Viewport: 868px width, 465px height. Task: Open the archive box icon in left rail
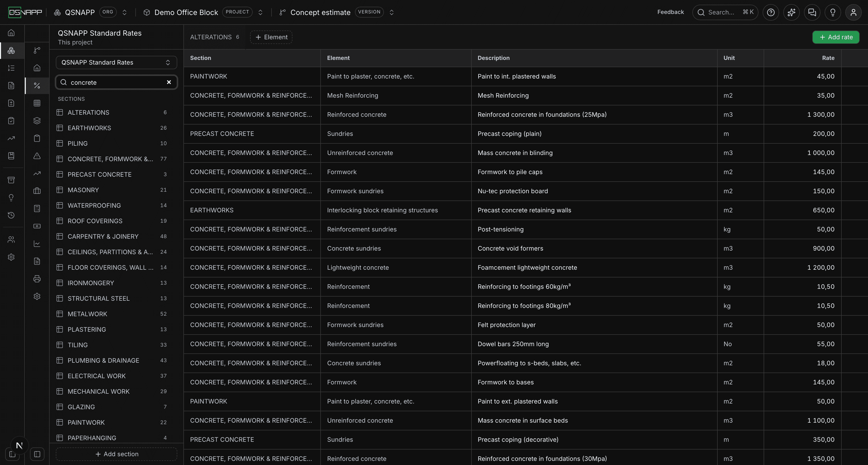tap(11, 180)
